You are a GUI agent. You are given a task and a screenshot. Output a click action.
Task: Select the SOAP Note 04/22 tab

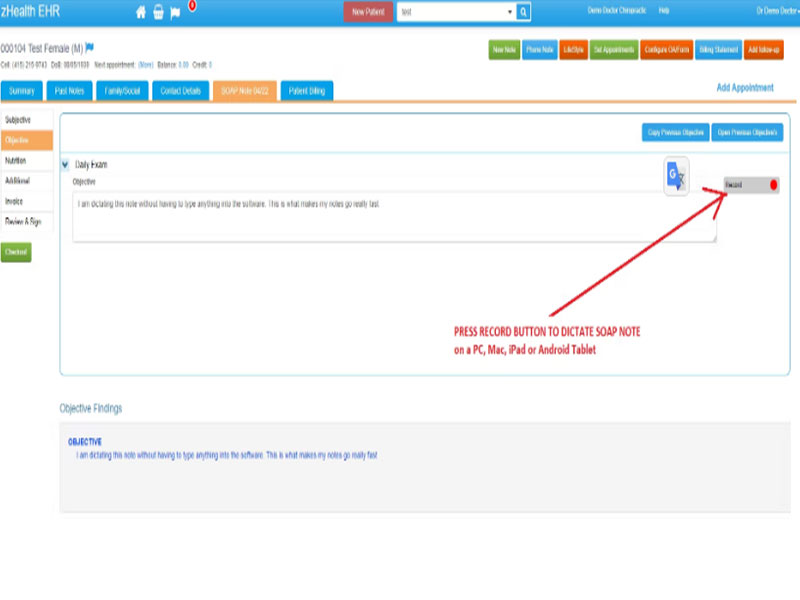pos(245,91)
